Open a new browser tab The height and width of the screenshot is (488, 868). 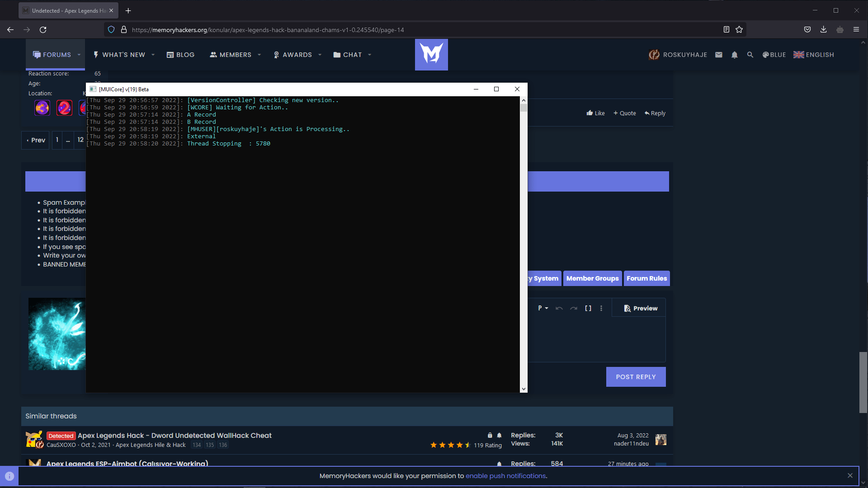coord(128,10)
